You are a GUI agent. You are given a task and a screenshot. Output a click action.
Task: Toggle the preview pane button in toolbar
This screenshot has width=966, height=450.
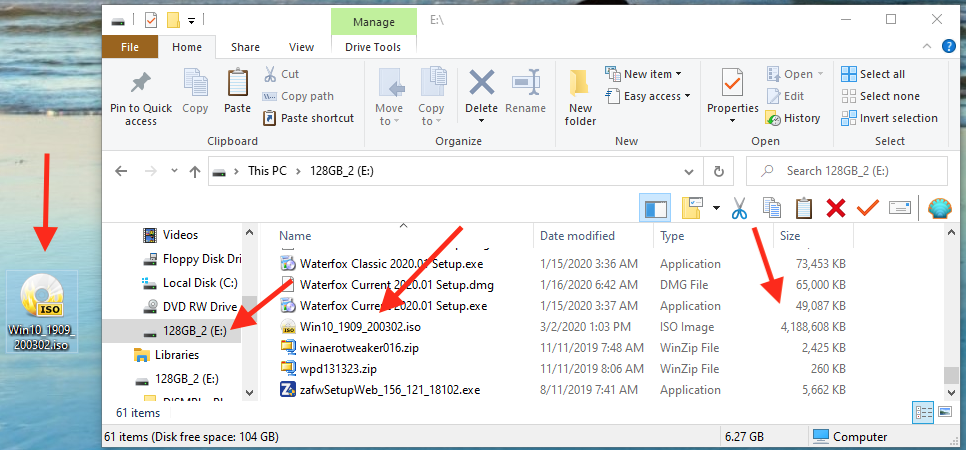click(x=656, y=208)
